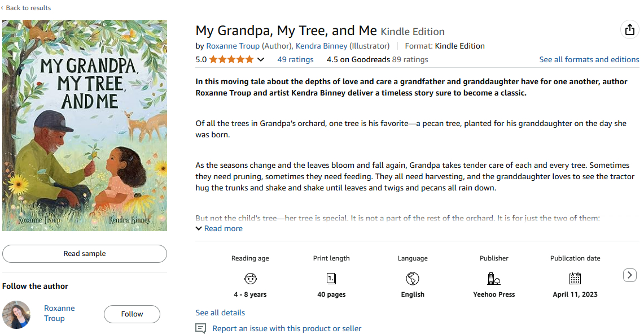Click the Reading age face icon
The height and width of the screenshot is (334, 644).
pos(250,278)
